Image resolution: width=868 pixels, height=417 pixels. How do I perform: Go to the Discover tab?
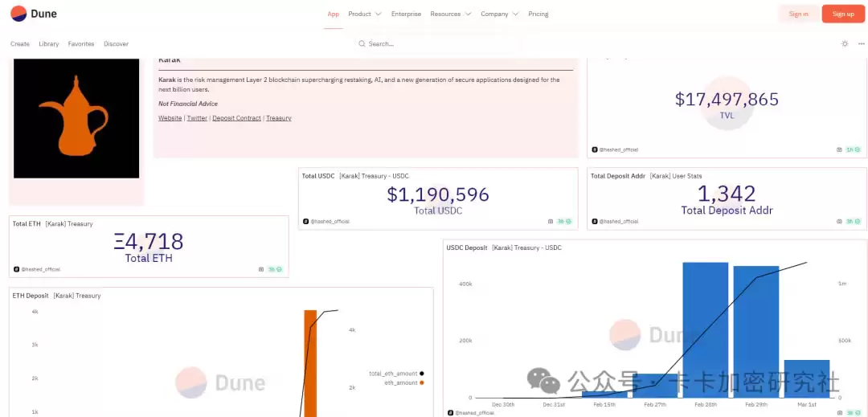point(116,43)
